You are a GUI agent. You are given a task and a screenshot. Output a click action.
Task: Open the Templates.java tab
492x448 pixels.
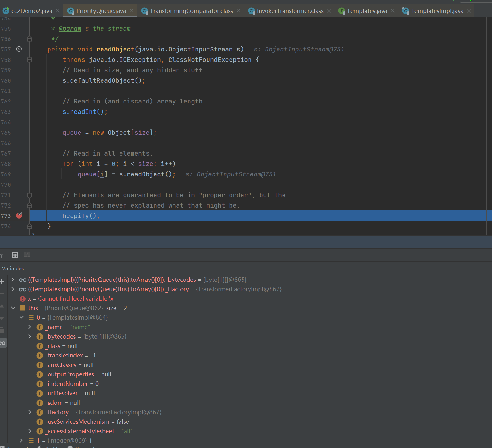pos(367,11)
